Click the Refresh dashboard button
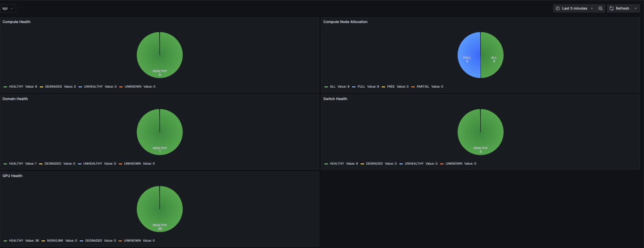 point(619,9)
